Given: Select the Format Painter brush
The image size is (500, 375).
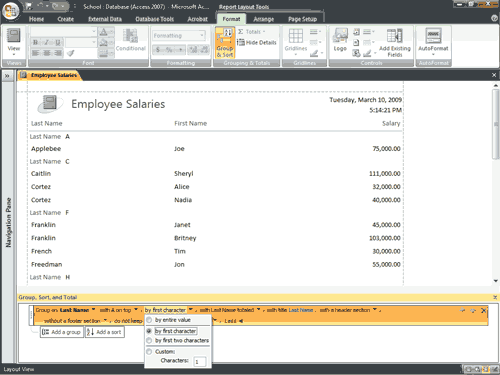Looking at the screenshot, I should [71, 53].
